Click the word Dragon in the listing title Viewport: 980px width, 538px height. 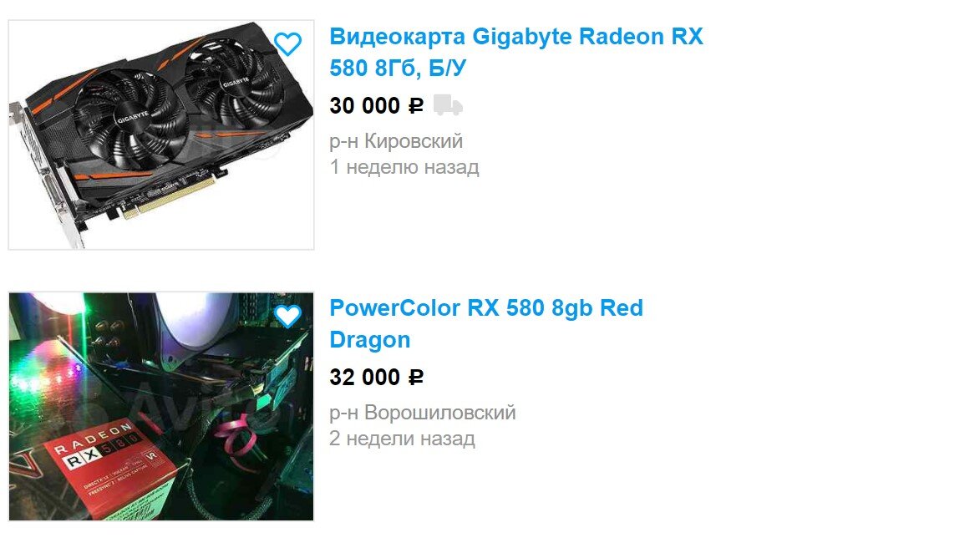point(370,340)
